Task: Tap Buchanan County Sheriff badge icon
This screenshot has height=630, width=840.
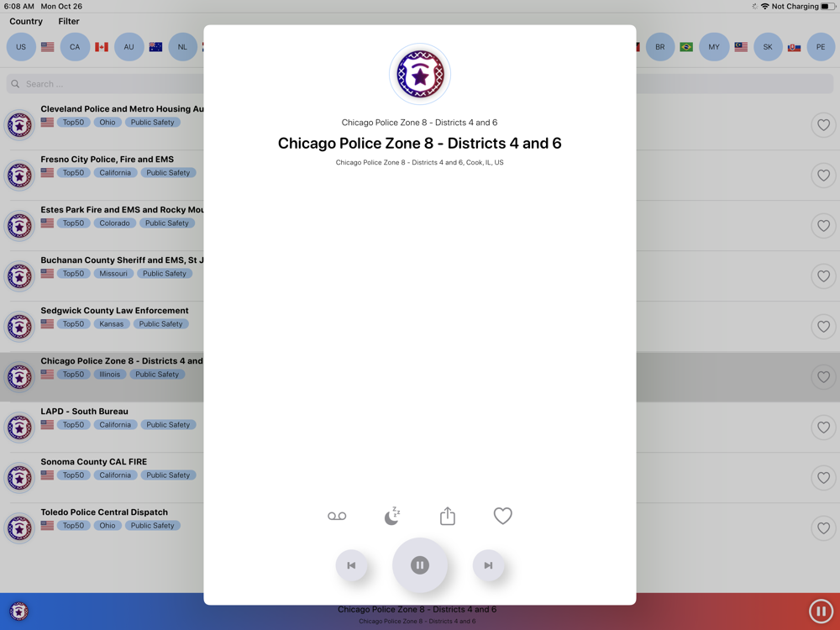Action: click(x=19, y=276)
